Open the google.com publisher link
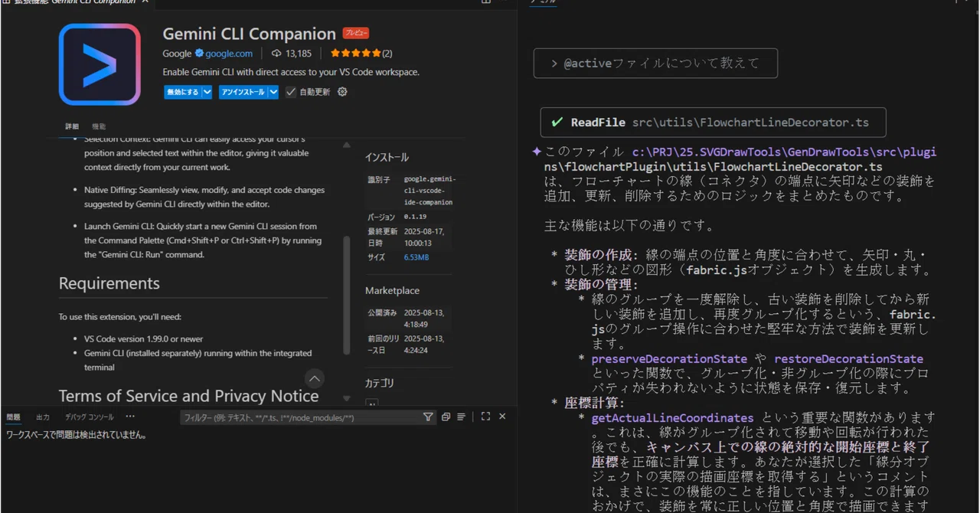This screenshot has height=513, width=980. [x=229, y=54]
